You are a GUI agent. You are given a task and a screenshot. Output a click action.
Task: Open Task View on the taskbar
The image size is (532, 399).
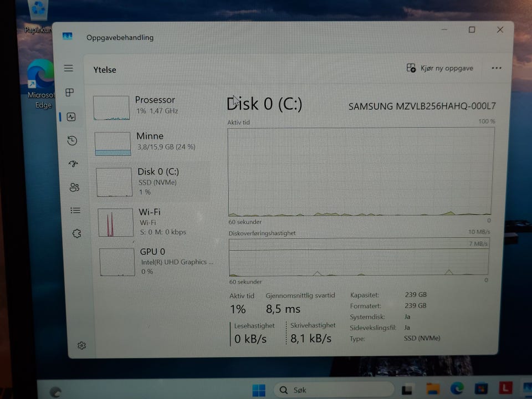407,390
